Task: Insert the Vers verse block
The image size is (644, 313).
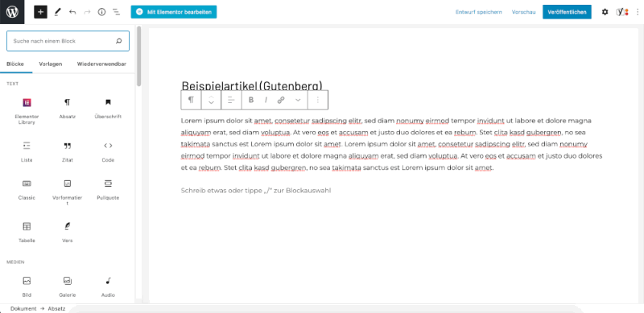Action: tap(68, 233)
